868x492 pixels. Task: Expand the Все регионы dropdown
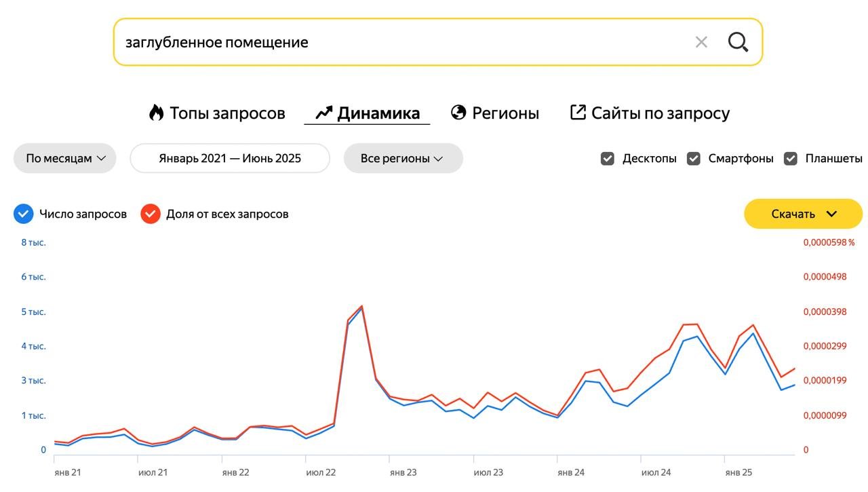tap(403, 159)
